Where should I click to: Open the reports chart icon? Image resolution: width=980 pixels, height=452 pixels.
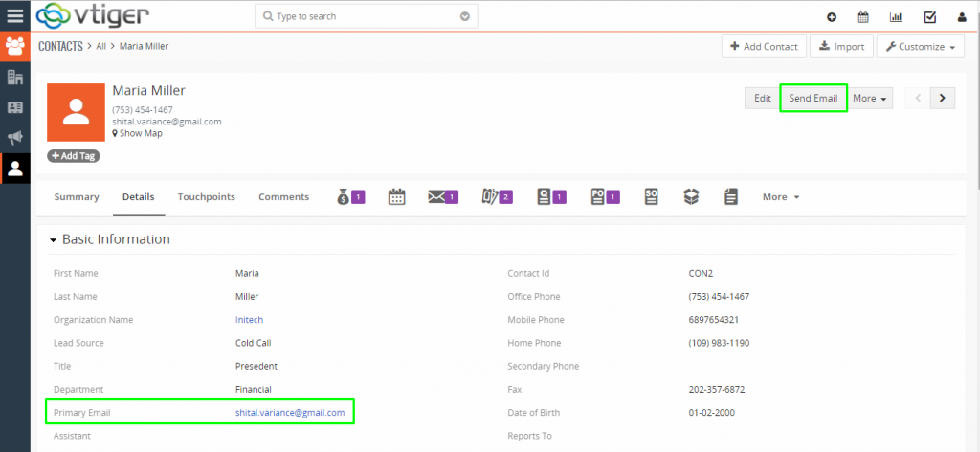coord(896,17)
